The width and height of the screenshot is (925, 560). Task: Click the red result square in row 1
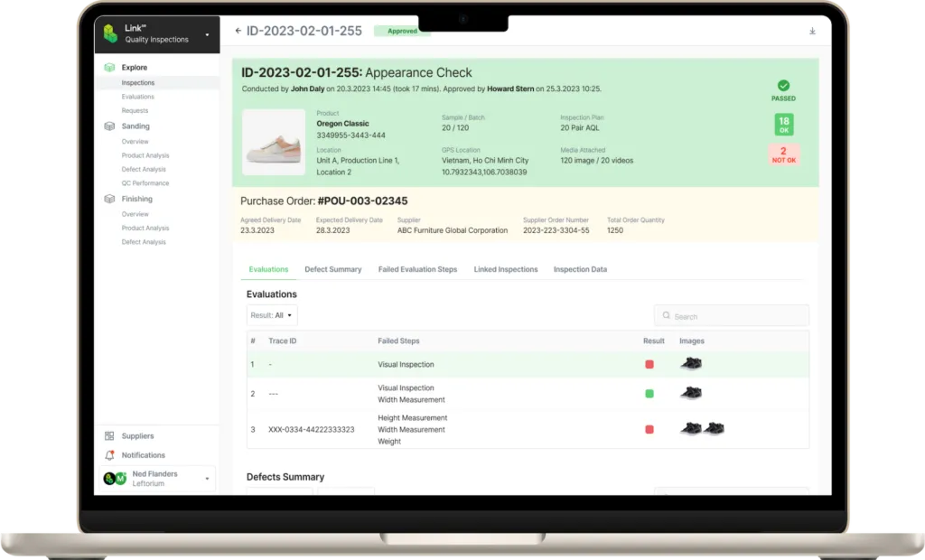pos(649,365)
